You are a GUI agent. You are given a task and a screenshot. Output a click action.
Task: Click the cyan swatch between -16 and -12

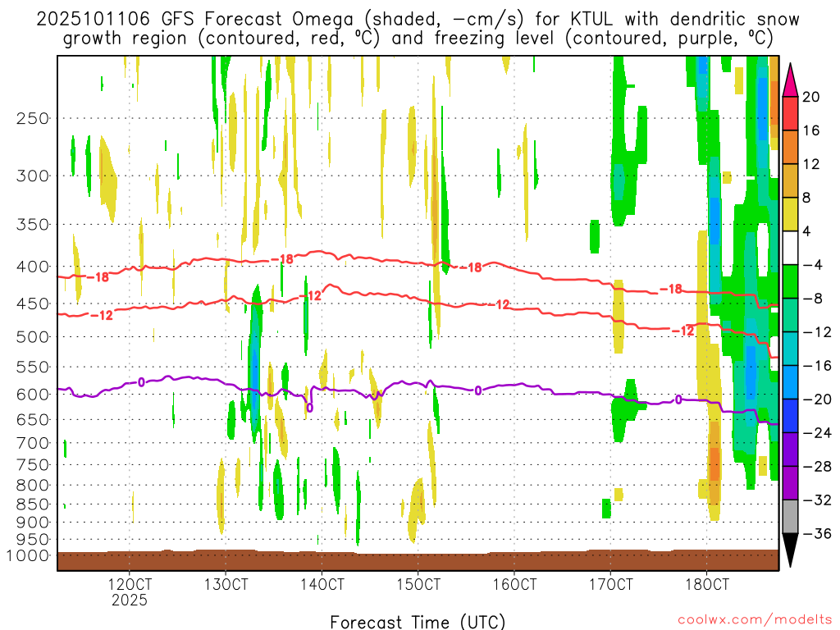coord(790,349)
